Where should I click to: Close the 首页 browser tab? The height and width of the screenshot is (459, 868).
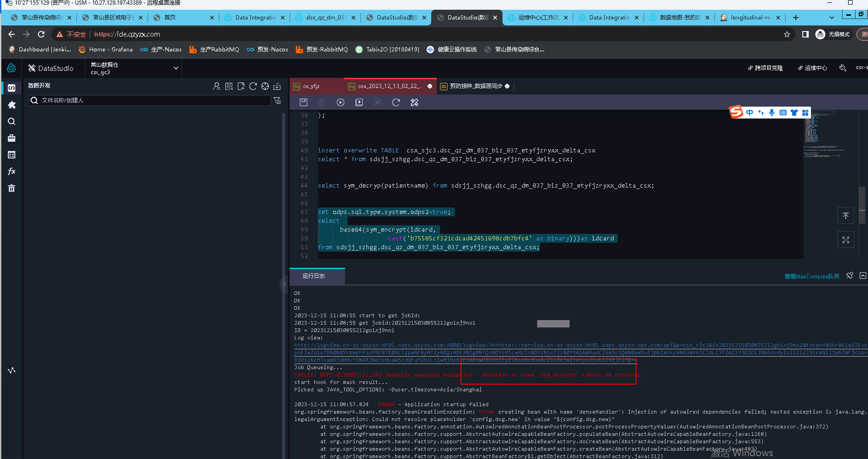[x=212, y=18]
